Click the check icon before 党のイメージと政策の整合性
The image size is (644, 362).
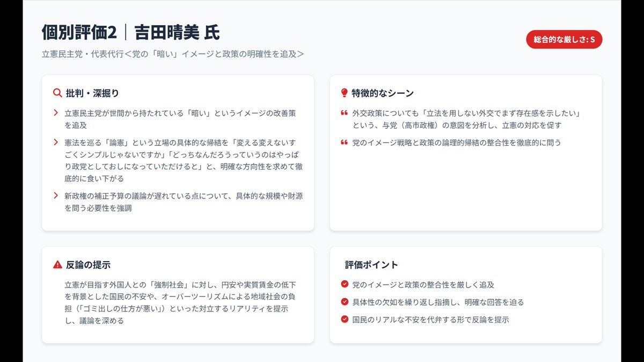click(345, 284)
